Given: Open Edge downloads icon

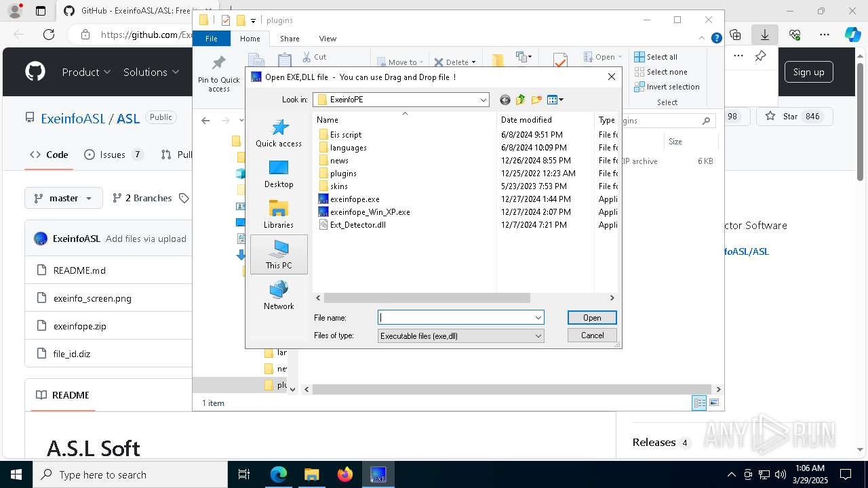Looking at the screenshot, I should point(765,35).
